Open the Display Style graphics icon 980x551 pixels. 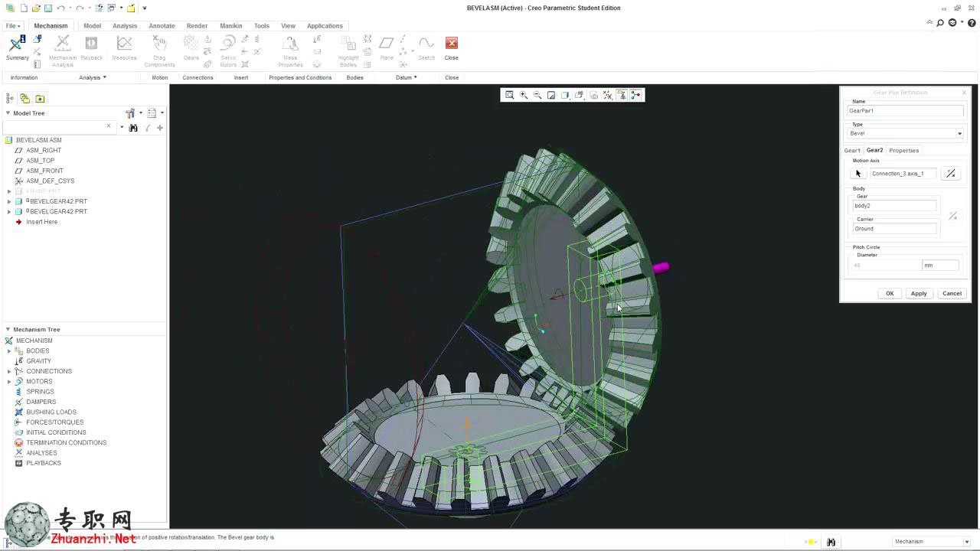pyautogui.click(x=565, y=95)
